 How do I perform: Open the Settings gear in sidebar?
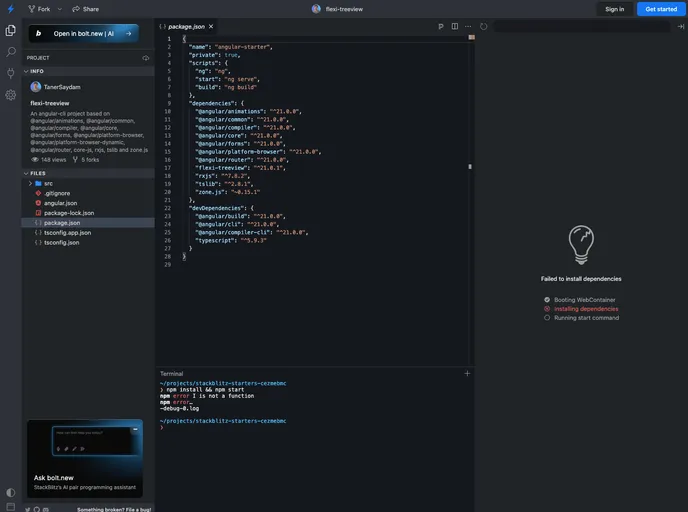(11, 95)
